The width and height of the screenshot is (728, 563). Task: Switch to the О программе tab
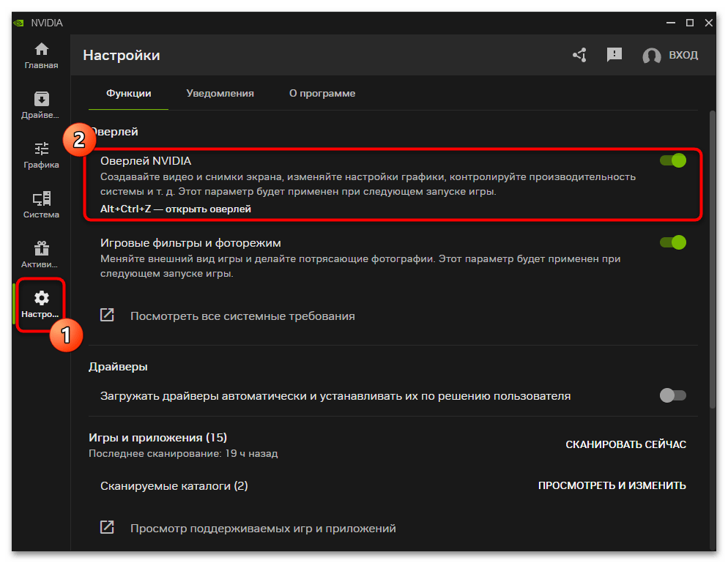(x=322, y=93)
